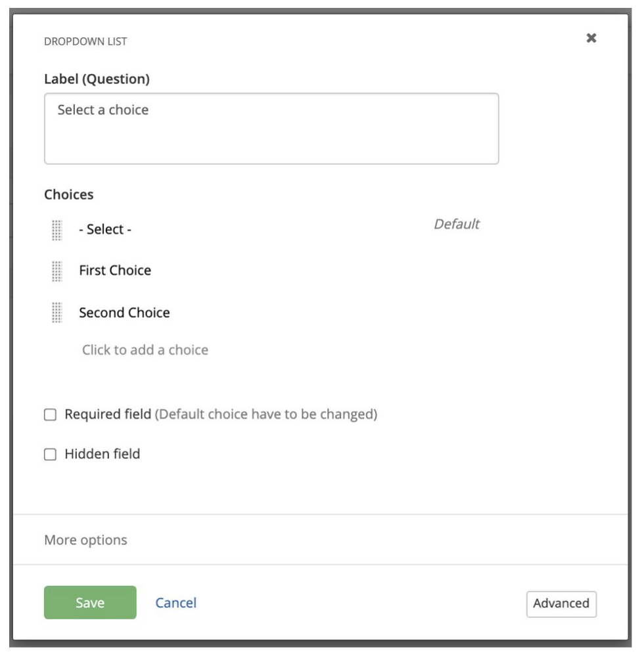644x658 pixels.
Task: Close the Dropdown List dialog with X
Action: coord(591,39)
